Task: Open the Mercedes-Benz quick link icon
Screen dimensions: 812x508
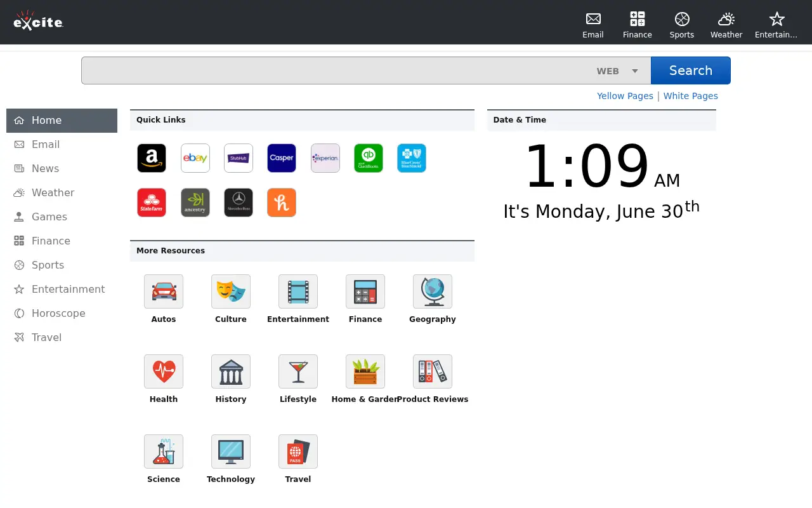Action: pyautogui.click(x=239, y=203)
